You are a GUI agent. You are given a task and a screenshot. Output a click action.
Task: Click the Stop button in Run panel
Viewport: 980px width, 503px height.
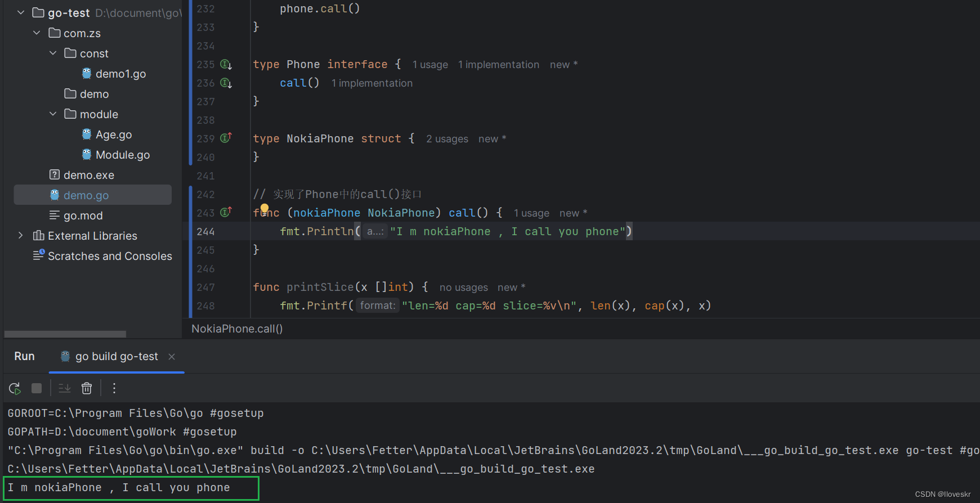click(37, 388)
